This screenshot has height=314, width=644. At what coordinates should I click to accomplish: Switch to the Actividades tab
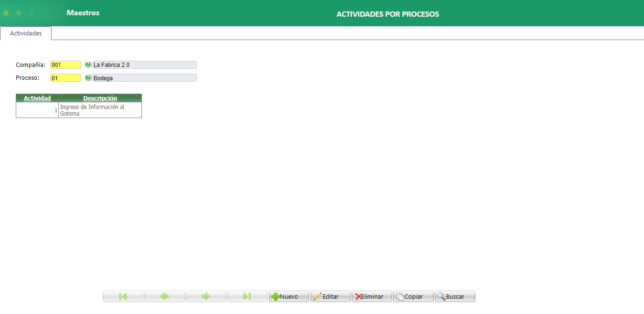tap(25, 33)
